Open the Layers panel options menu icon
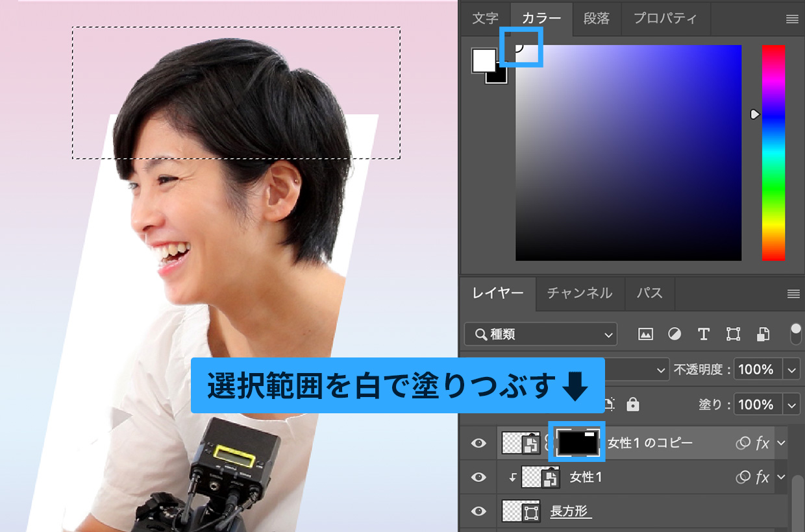The height and width of the screenshot is (532, 805). pos(793,294)
